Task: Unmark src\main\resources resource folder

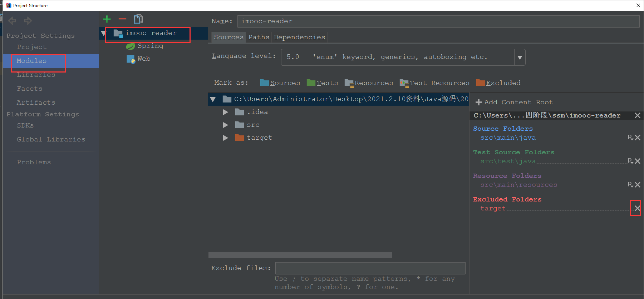Action: pos(638,185)
